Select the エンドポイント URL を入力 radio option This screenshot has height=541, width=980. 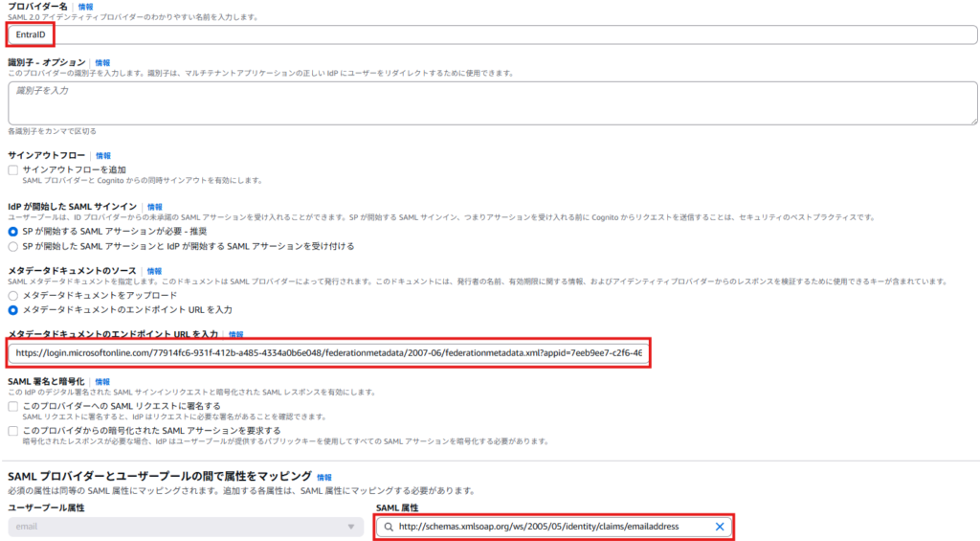(13, 310)
